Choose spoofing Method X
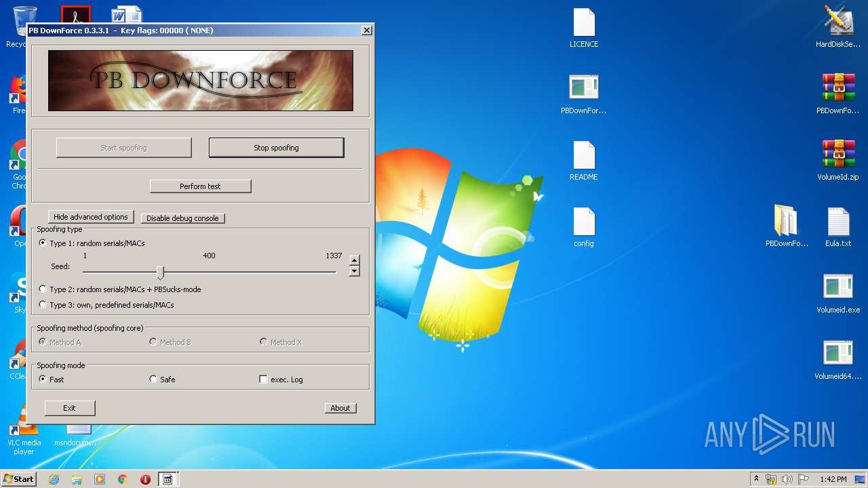 (x=281, y=342)
